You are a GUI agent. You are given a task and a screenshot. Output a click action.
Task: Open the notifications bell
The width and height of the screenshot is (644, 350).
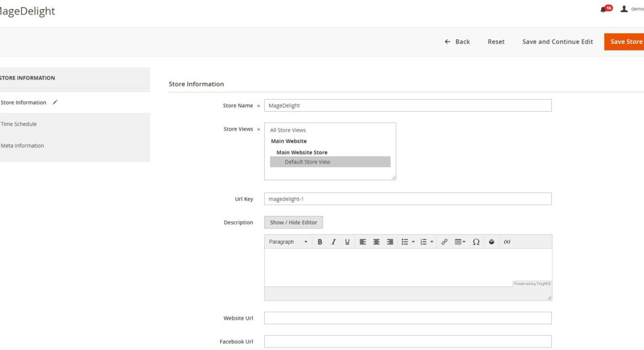(605, 9)
